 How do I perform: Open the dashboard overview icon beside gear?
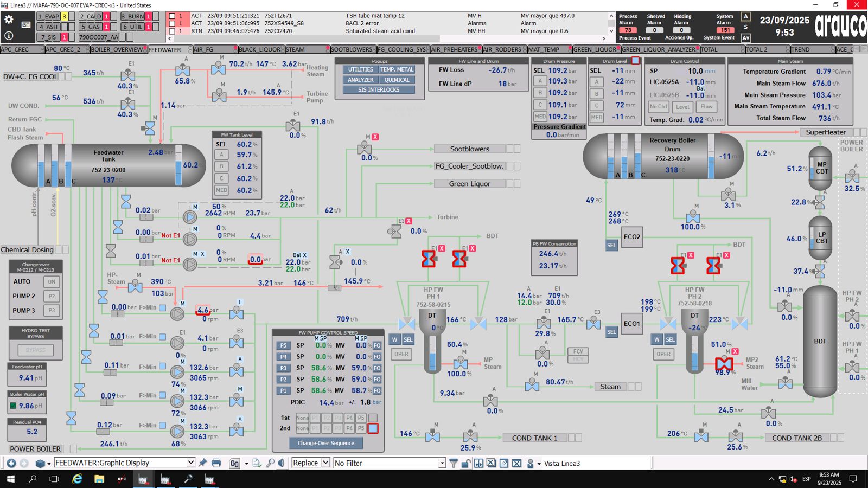click(x=26, y=25)
